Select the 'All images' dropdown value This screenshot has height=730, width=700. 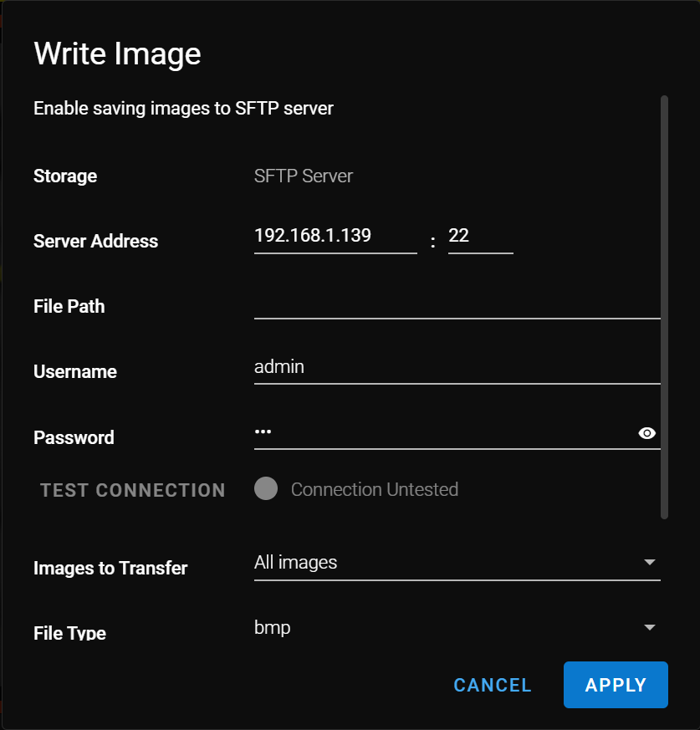[296, 563]
